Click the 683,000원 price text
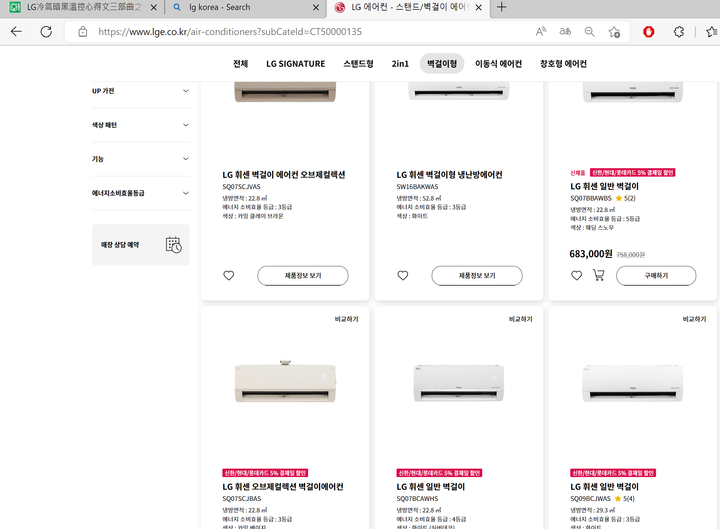 [x=591, y=254]
